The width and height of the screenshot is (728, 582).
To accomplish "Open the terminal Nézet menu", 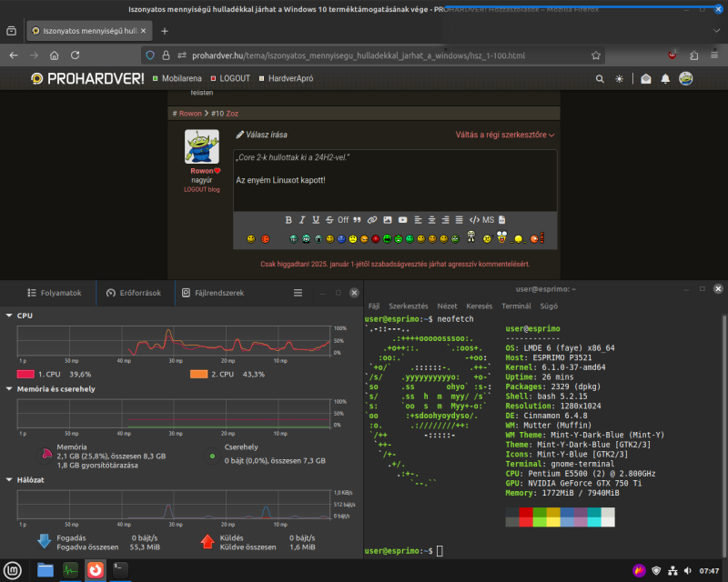I will point(447,306).
